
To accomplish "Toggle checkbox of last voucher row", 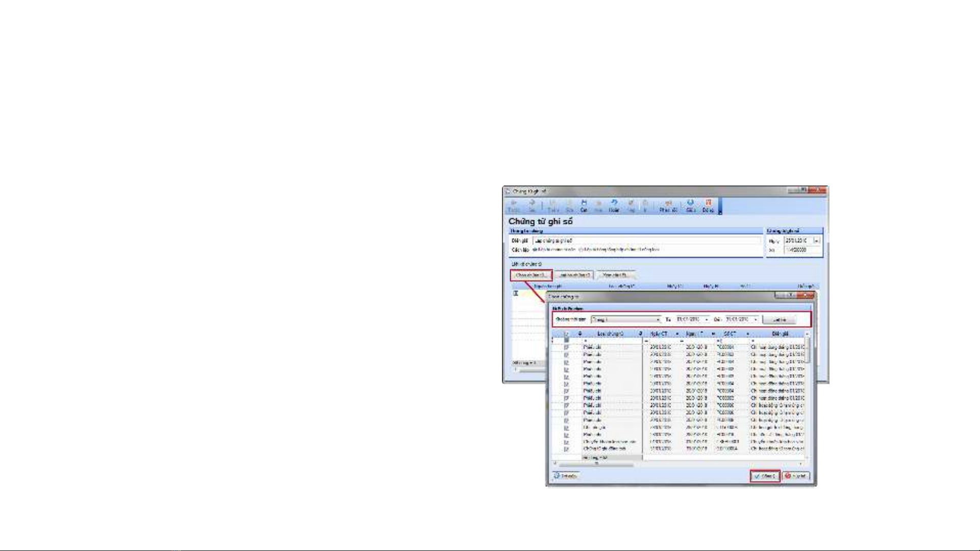I will (566, 449).
